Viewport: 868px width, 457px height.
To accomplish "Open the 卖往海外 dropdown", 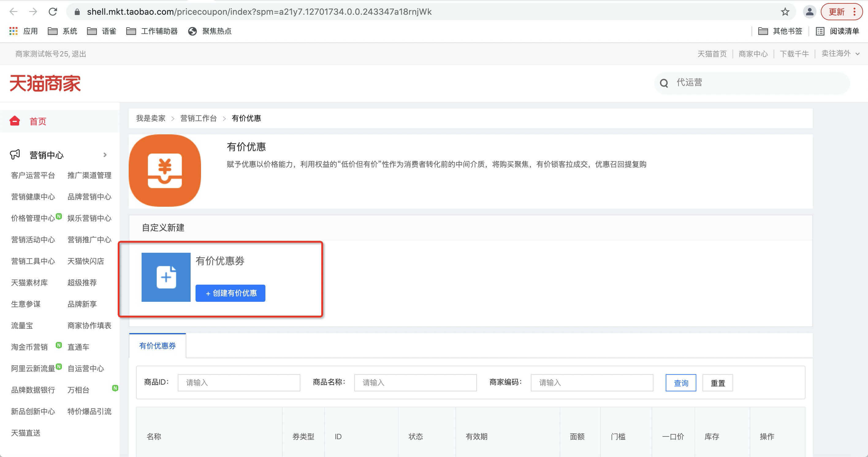I will tap(840, 54).
